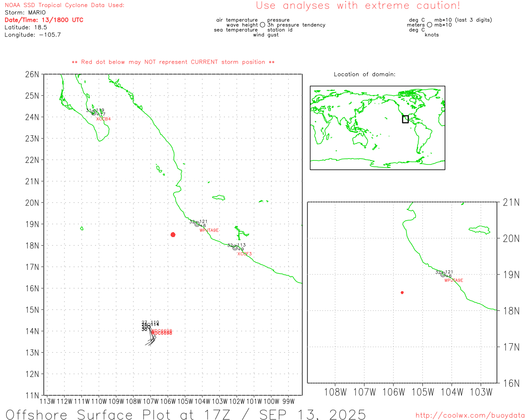Viewport: 525px width, 420px height.
Task: Click the red WDC6698 ship ID label
Action: (x=162, y=332)
